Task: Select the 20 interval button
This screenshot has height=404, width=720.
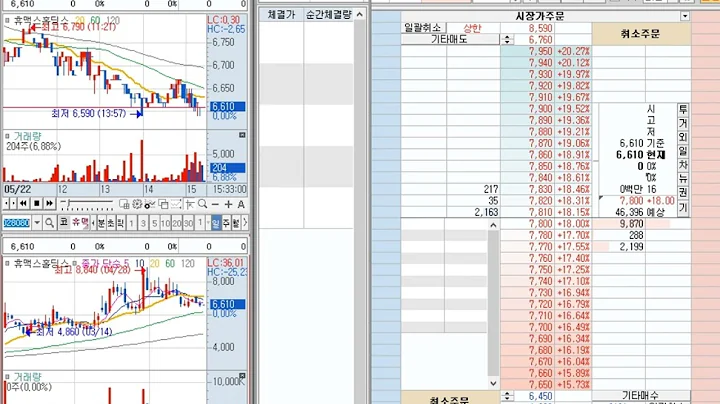Action: click(x=177, y=223)
